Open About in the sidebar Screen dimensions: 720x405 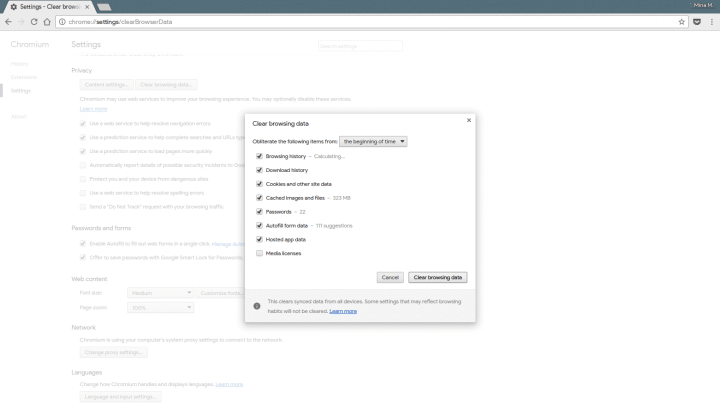(x=18, y=117)
